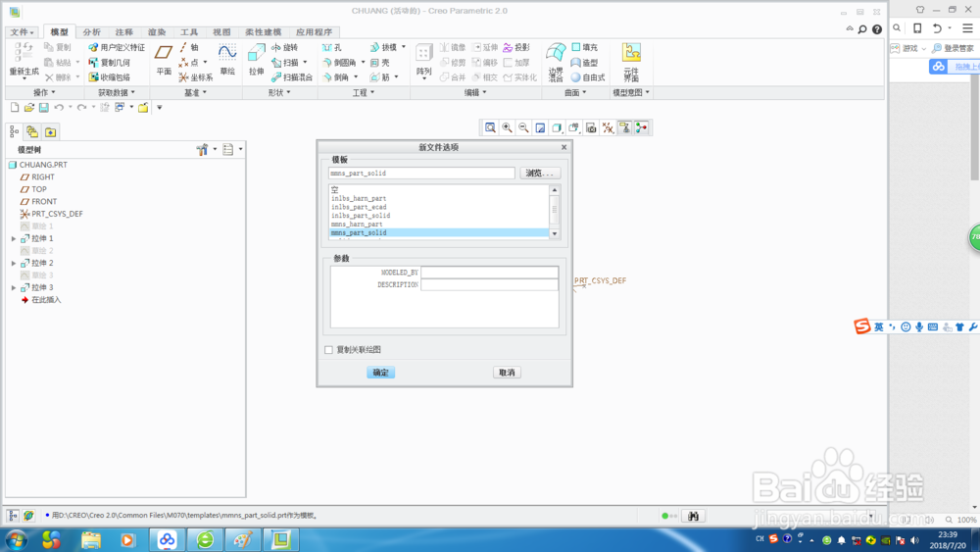Viewport: 980px width, 552px height.
Task: Toggle 复制关联绘图 checkbox
Action: point(328,350)
